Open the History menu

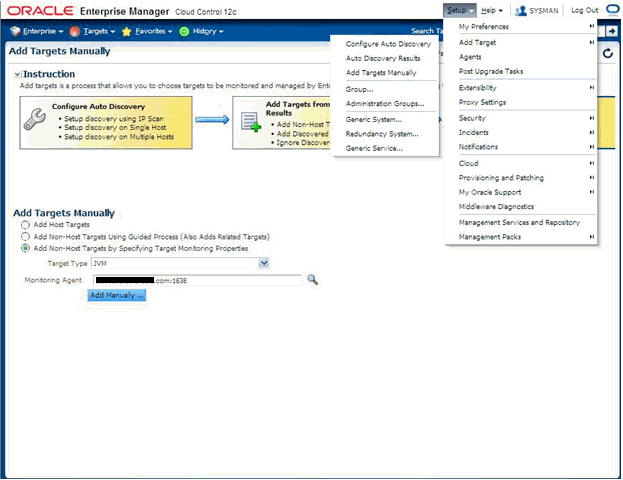pos(208,31)
